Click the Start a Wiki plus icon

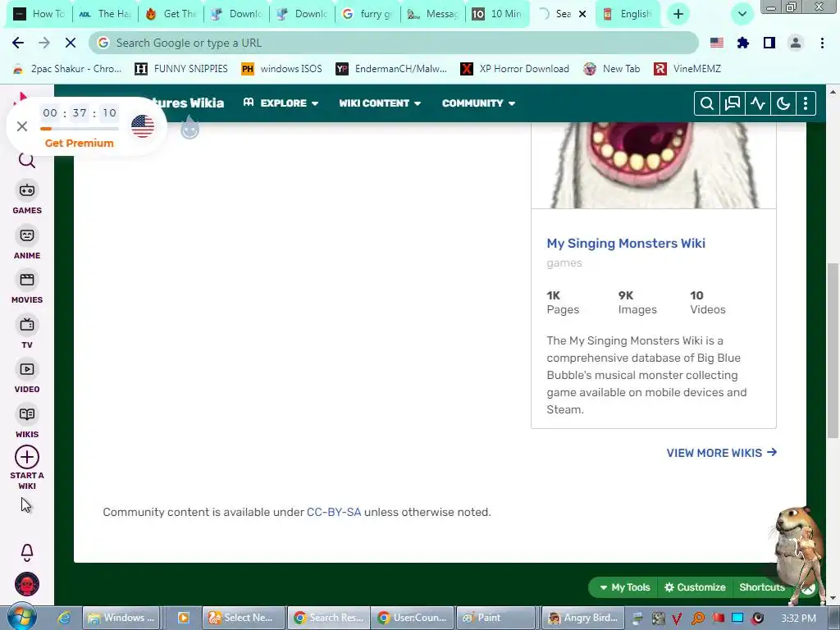click(27, 458)
